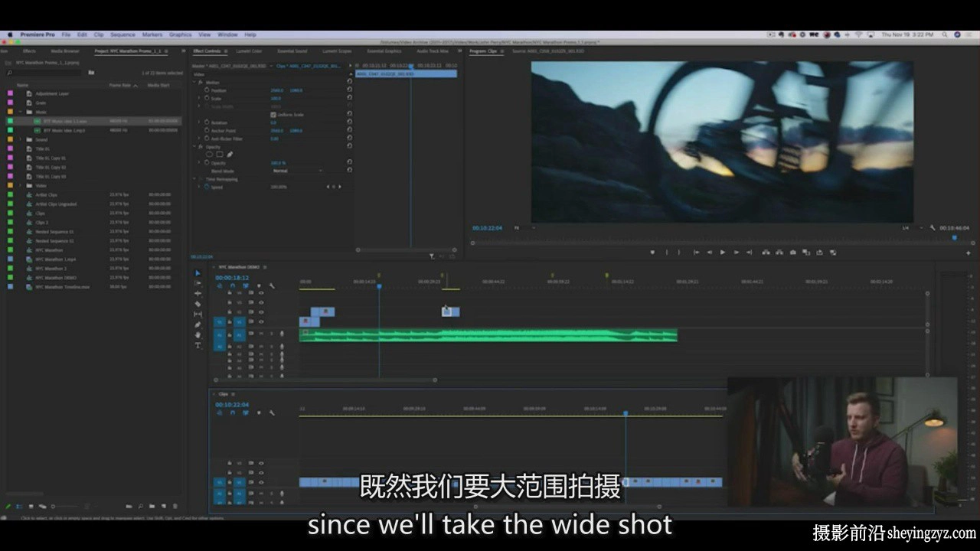The width and height of the screenshot is (980, 551).
Task: Select the Slip tool
Action: 198,315
